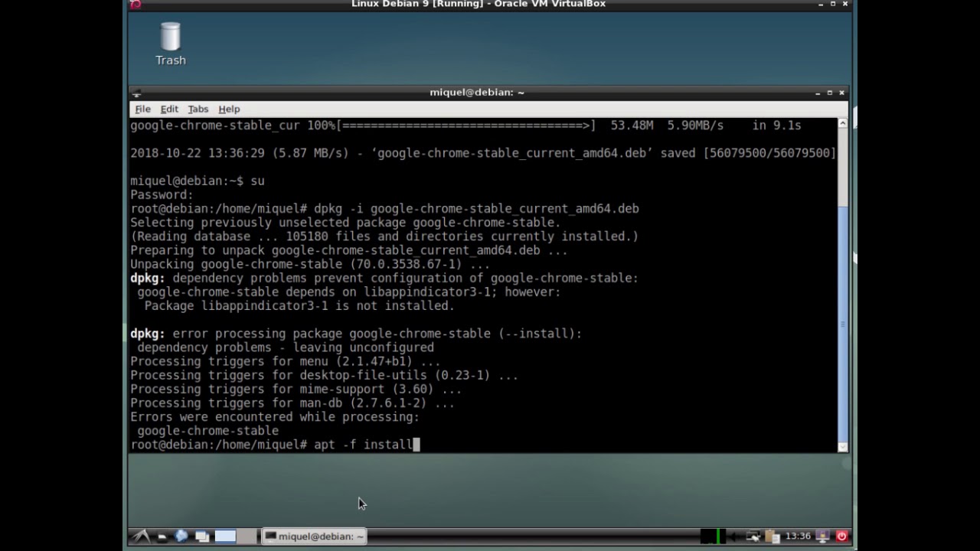This screenshot has width=980, height=551.
Task: Click the "dependency problems - leaving unconfigured" line
Action: point(286,347)
